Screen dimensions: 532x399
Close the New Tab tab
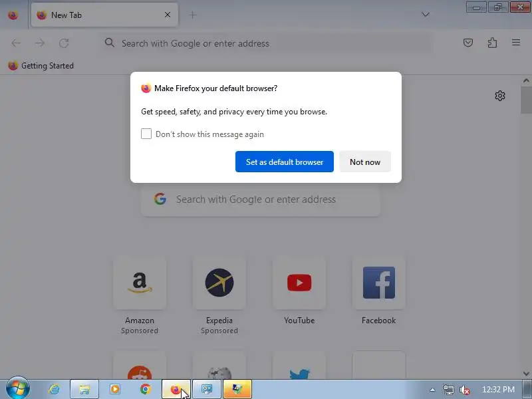tap(168, 15)
